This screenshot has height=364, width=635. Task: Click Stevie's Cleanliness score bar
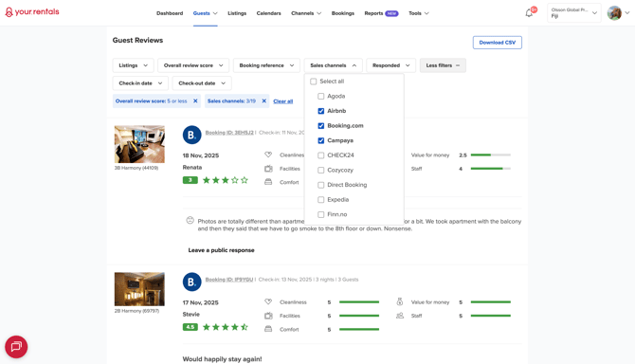pyautogui.click(x=359, y=302)
